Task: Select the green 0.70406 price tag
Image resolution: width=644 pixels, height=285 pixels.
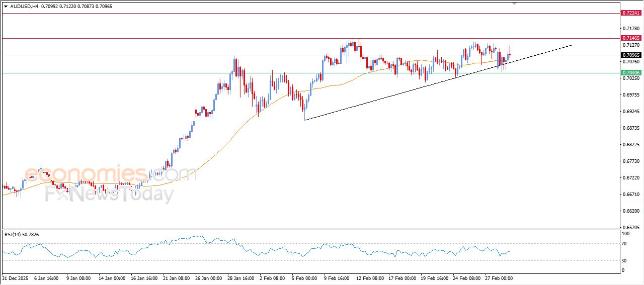Action: point(630,73)
